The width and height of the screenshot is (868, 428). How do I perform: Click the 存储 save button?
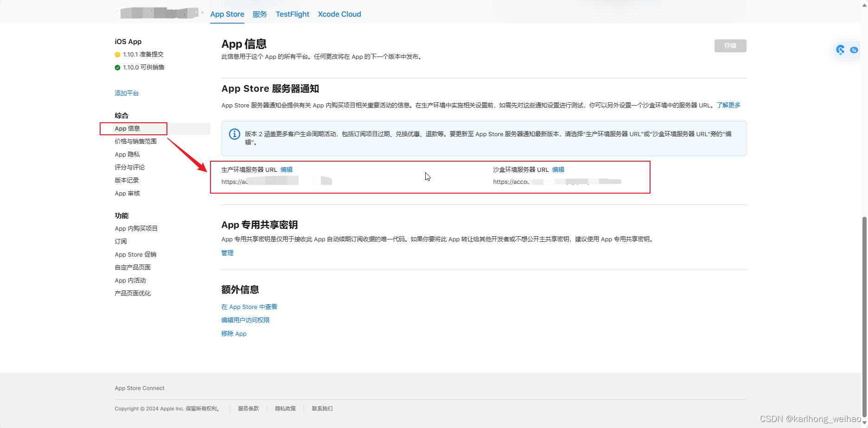730,46
